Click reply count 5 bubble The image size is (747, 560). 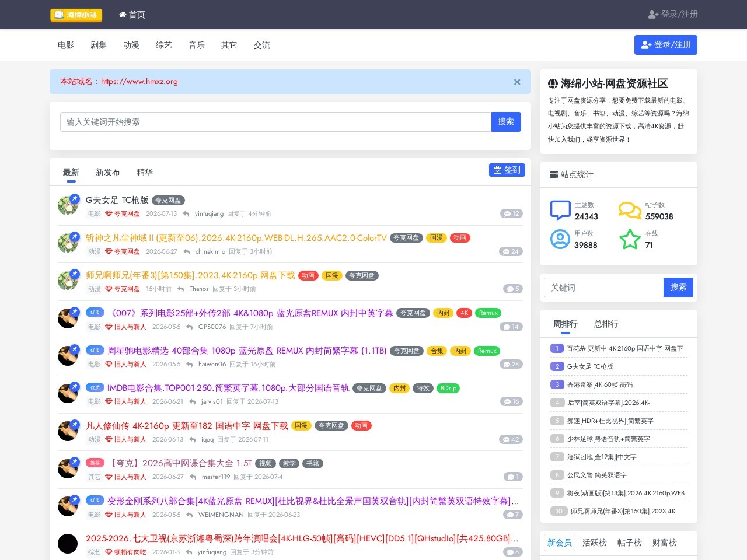point(513,289)
